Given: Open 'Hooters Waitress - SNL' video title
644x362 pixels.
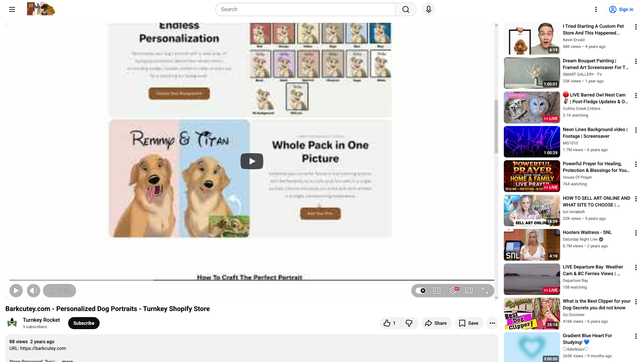Looking at the screenshot, I should (x=587, y=232).
